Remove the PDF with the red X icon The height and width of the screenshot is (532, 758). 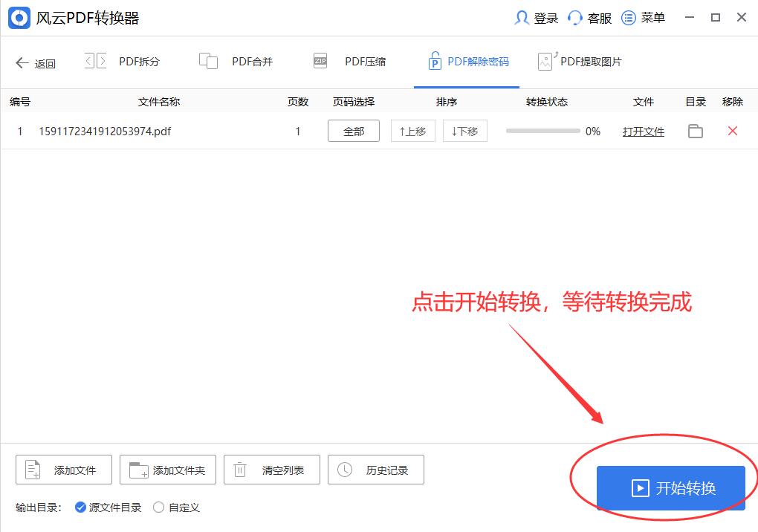[733, 131]
